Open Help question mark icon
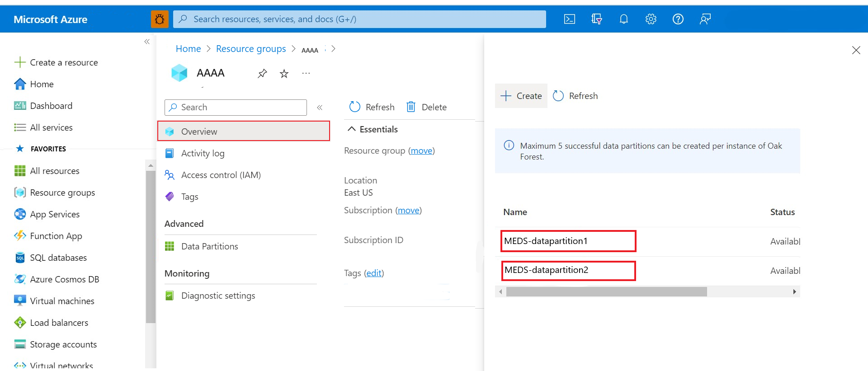The height and width of the screenshot is (371, 868). (x=678, y=19)
